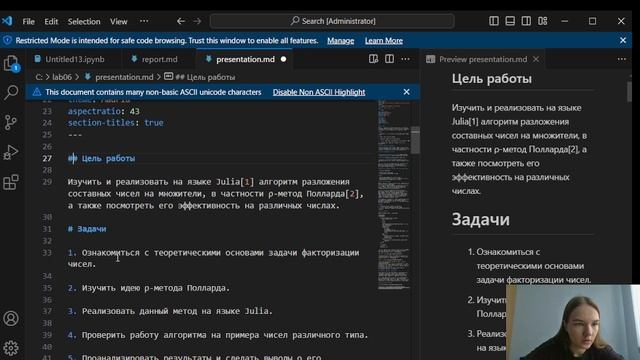Click the '## Цель работы' heading in editor
The image size is (640, 360).
coord(101,158)
